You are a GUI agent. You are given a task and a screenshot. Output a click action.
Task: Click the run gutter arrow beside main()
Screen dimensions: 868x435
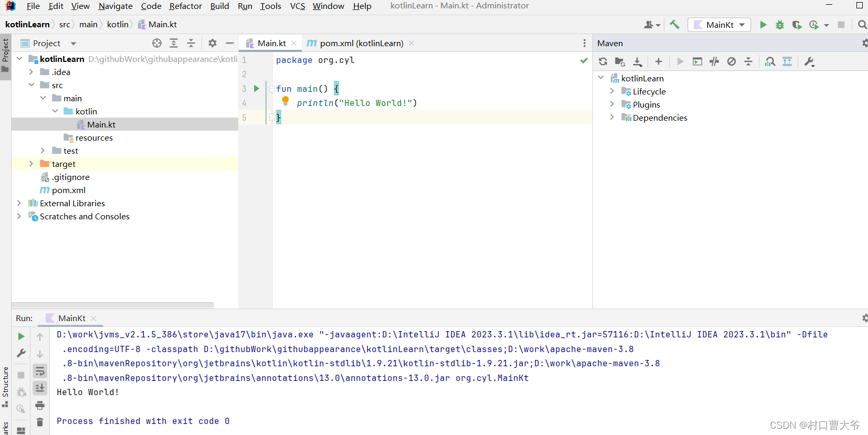(257, 89)
